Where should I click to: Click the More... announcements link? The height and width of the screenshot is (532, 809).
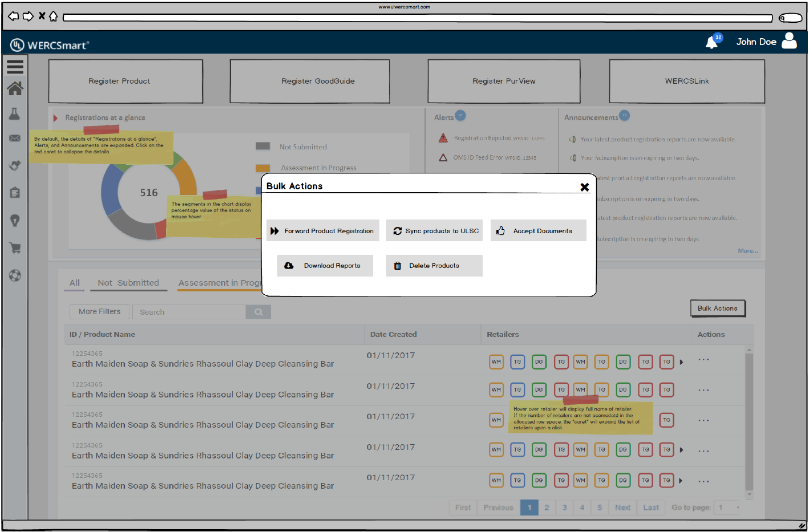747,251
